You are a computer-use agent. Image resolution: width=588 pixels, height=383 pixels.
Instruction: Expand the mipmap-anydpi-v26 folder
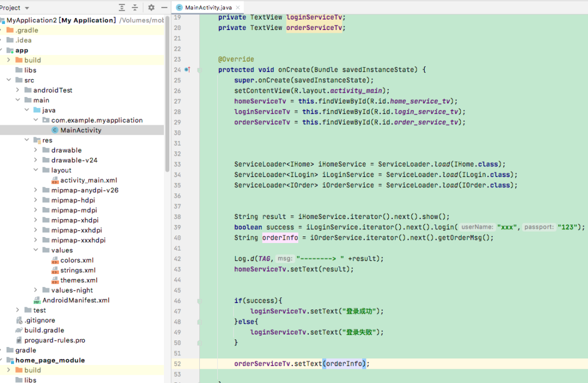tap(35, 190)
